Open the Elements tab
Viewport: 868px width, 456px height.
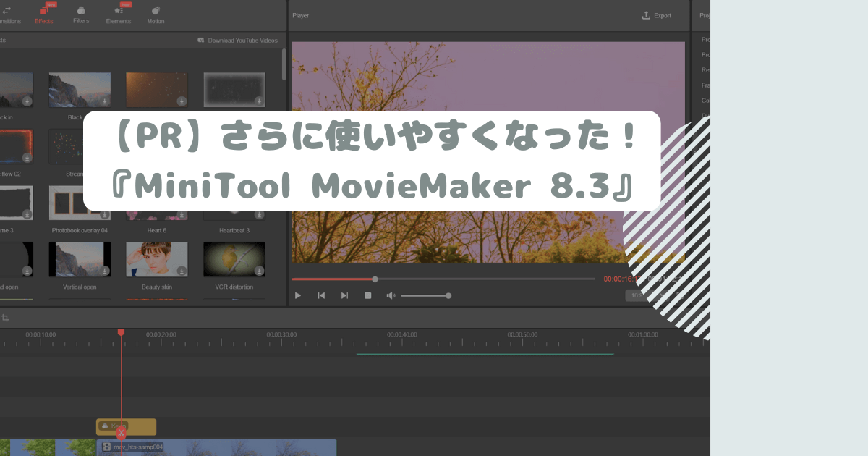[119, 14]
